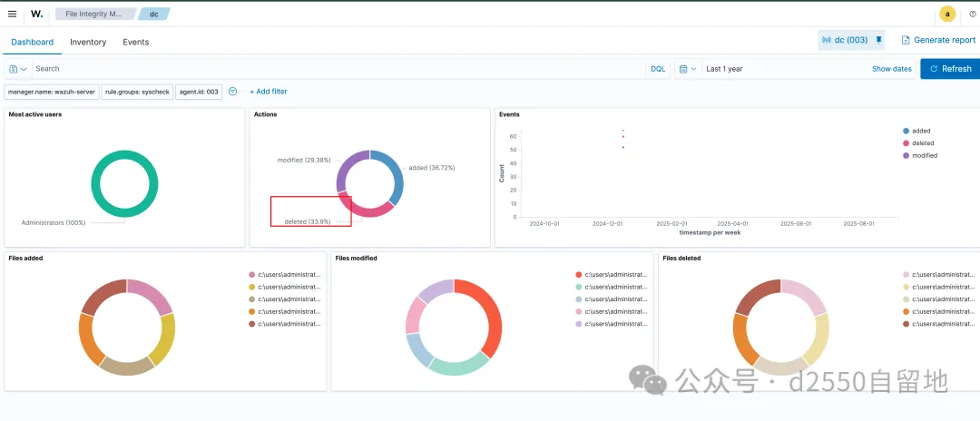Viewport: 980px width, 421px height.
Task: Switch to the Events tab
Action: click(x=136, y=42)
